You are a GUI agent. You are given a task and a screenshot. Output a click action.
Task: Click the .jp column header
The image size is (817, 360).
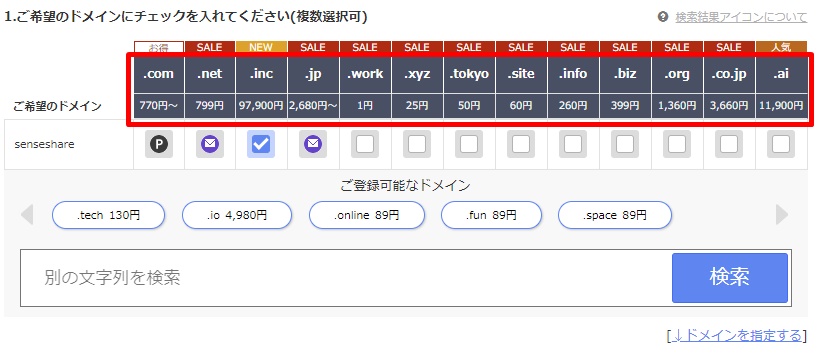pyautogui.click(x=313, y=74)
